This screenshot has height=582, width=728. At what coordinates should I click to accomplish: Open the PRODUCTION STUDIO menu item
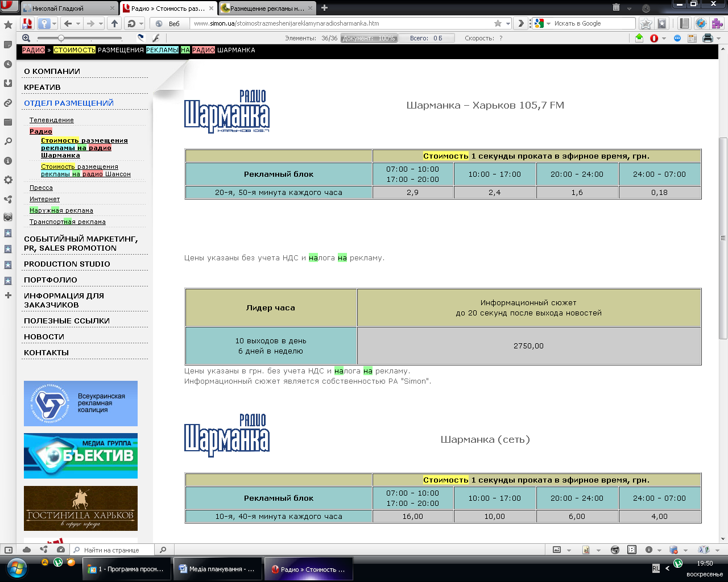67,264
